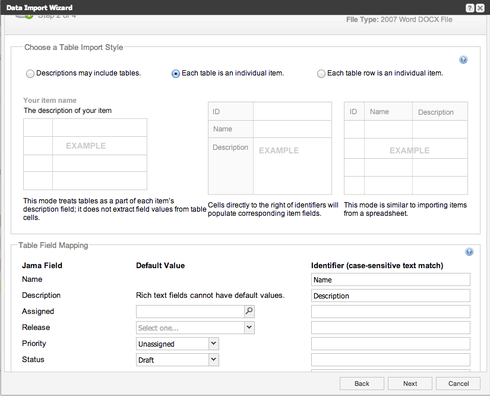Proceed with the Next button
The width and height of the screenshot is (490, 396).
pyautogui.click(x=410, y=384)
